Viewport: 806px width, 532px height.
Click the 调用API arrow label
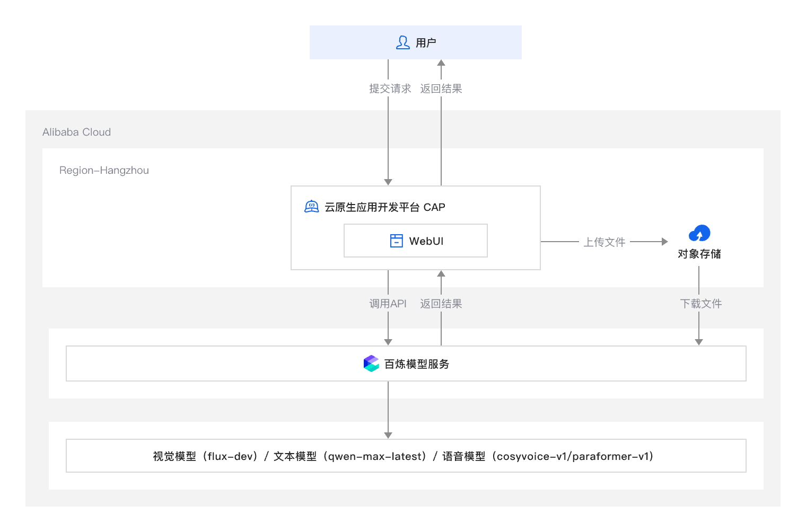(x=388, y=304)
